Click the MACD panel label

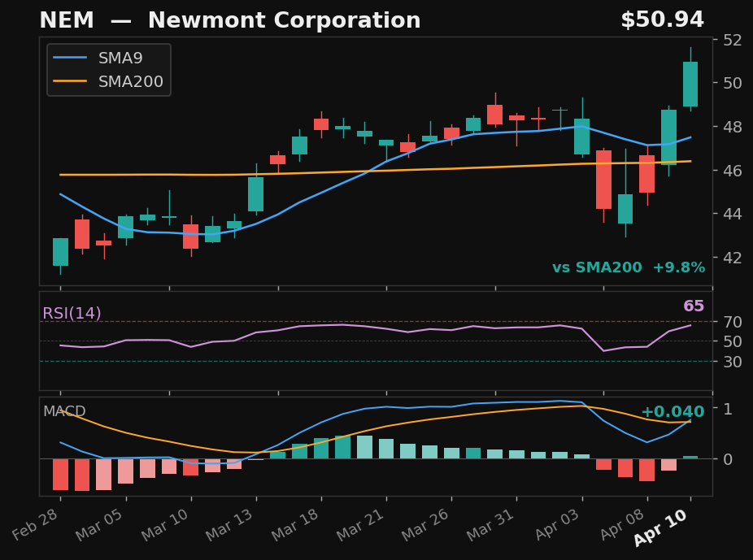(64, 411)
